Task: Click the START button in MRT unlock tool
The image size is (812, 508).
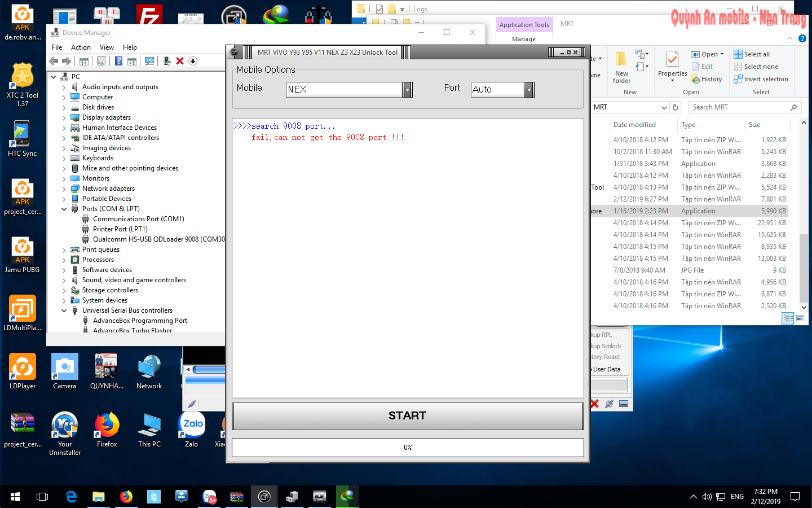Action: tap(408, 416)
